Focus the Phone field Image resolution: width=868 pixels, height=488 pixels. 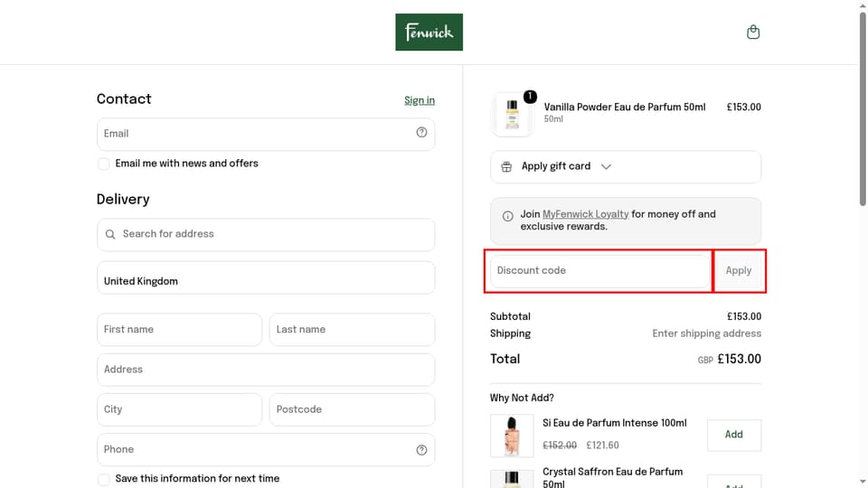tap(266, 450)
